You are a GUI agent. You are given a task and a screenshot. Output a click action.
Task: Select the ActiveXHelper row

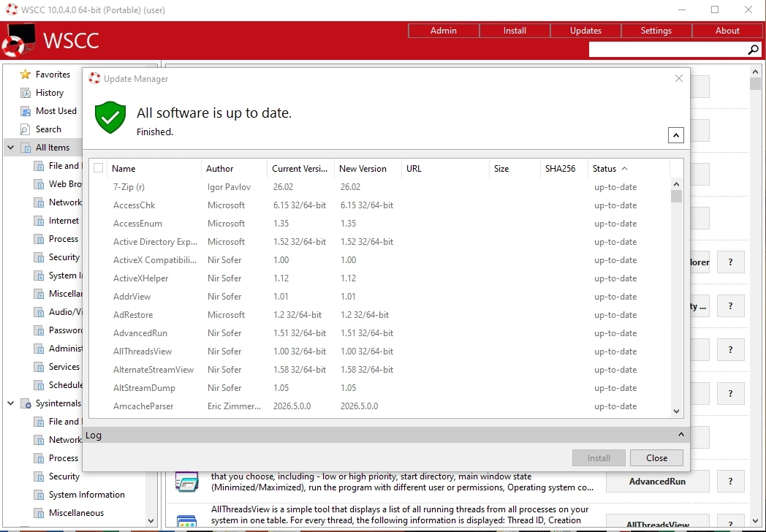tap(379, 278)
